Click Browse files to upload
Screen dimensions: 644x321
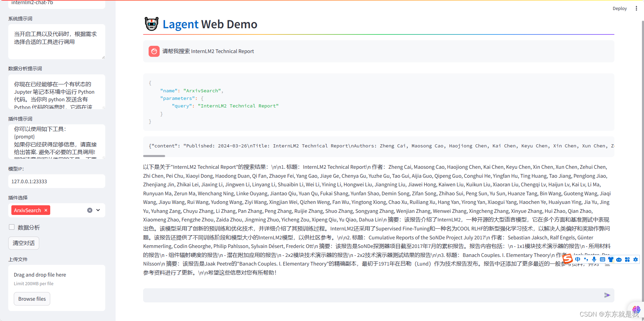click(32, 299)
